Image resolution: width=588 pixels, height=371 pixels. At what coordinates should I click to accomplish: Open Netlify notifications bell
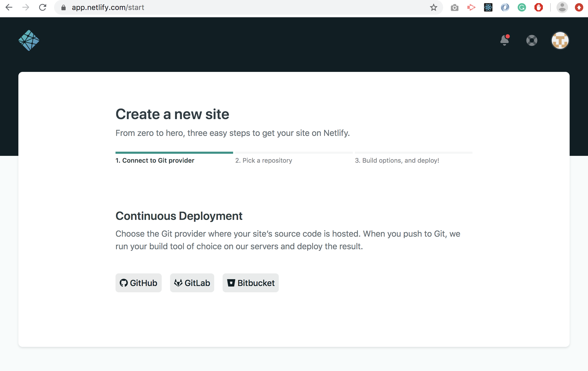pos(505,40)
